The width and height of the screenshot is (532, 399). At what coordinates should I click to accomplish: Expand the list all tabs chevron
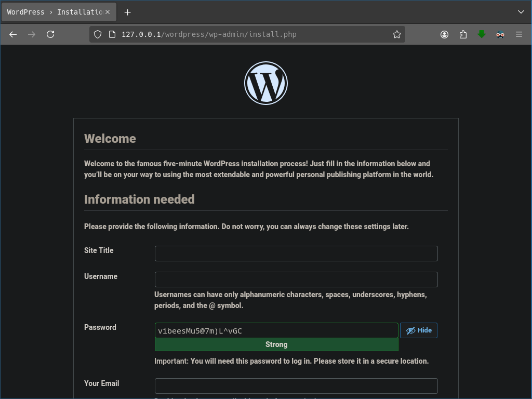521,11
